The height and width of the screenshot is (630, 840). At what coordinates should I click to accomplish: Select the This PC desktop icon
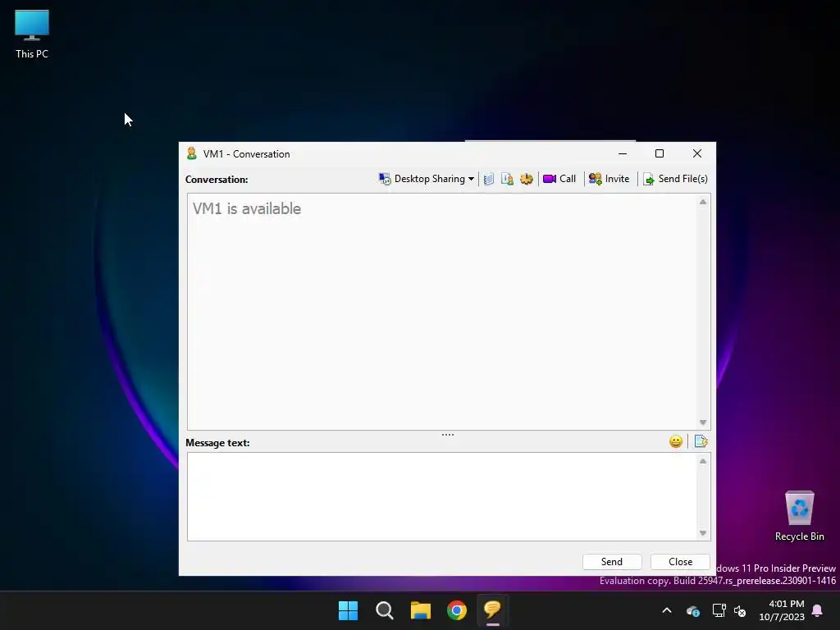pyautogui.click(x=32, y=34)
